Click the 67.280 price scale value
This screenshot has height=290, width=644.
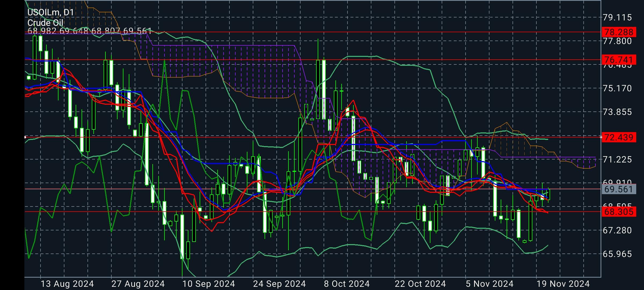click(617, 230)
